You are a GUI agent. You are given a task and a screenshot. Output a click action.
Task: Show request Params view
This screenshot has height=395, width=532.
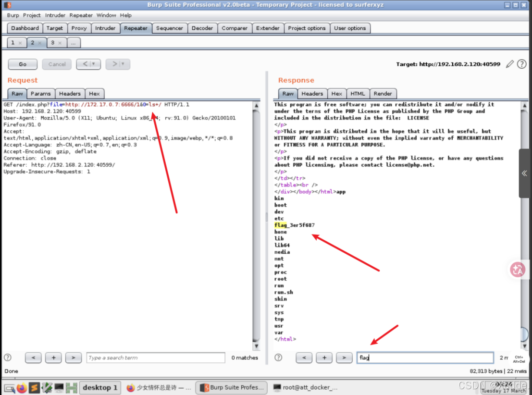pos(40,94)
